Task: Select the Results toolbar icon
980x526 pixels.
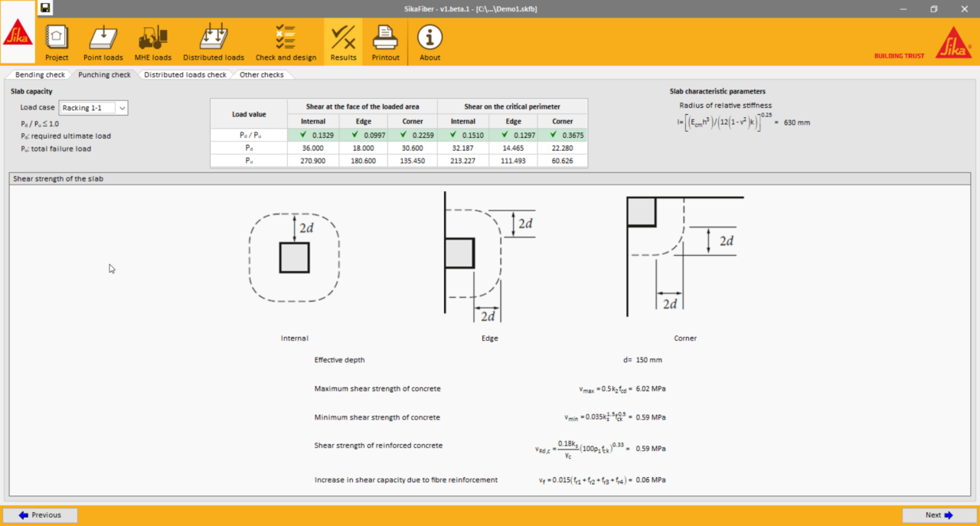Action: [x=343, y=43]
